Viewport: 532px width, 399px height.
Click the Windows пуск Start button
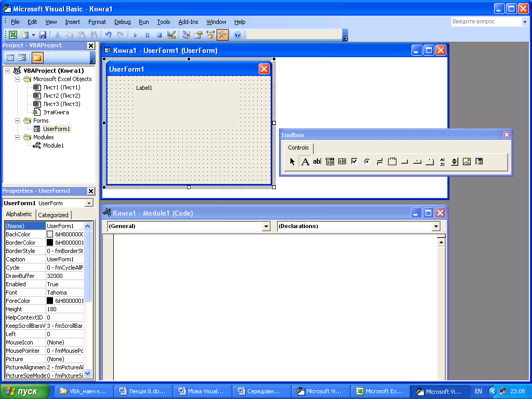coord(24,391)
